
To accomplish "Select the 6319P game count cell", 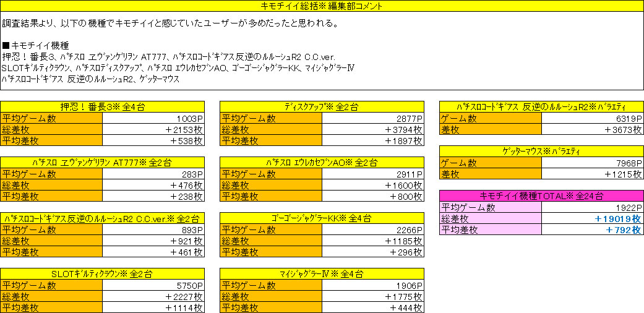I will click(592, 118).
